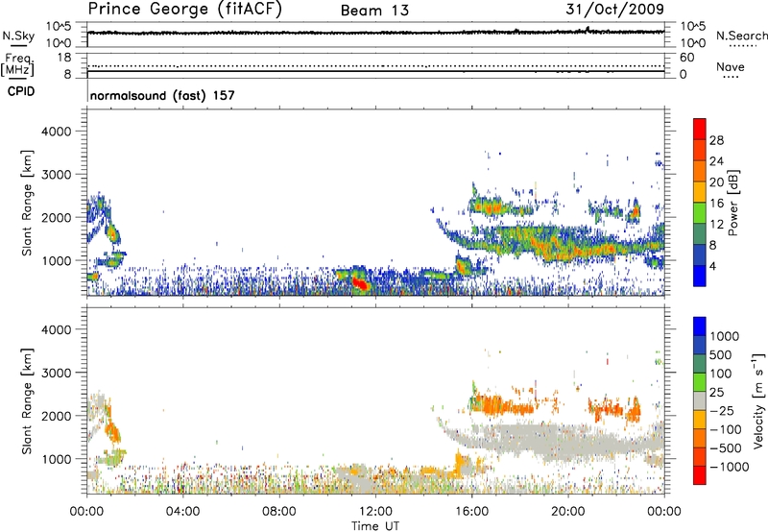Click '3000' on the Power panel range axis
Viewport: 768px width, 532px height.
tap(57, 175)
